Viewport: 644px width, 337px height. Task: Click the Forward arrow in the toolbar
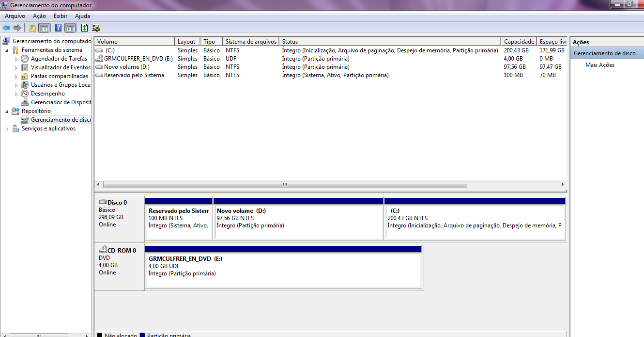click(x=17, y=28)
